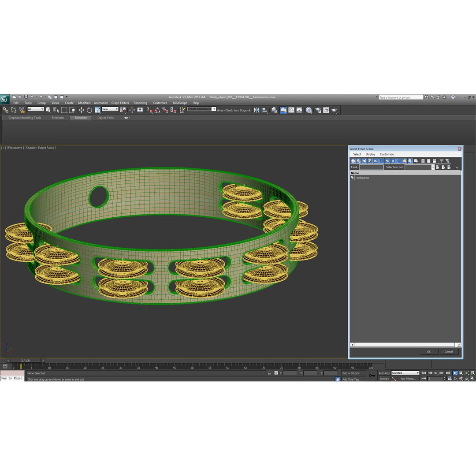Click the Type a keyword or phrase search box
476x476 pixels.
click(401, 97)
